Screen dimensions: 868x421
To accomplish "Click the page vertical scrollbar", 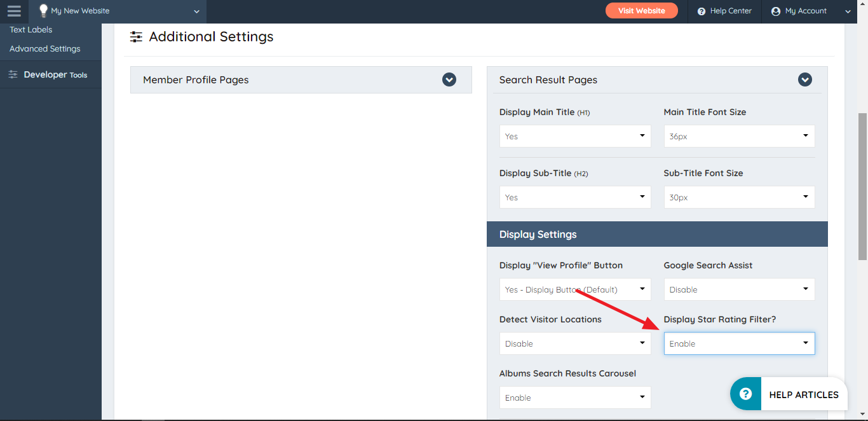I will pyautogui.click(x=862, y=186).
